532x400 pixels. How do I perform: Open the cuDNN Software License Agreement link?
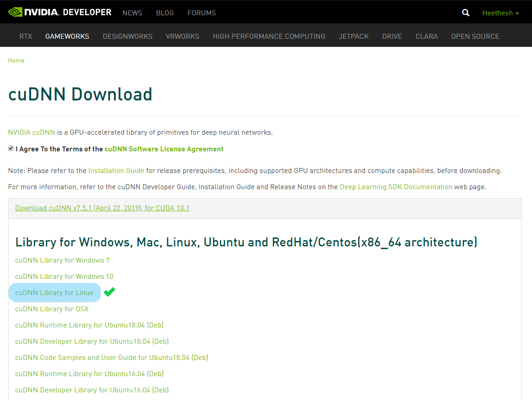tap(164, 149)
